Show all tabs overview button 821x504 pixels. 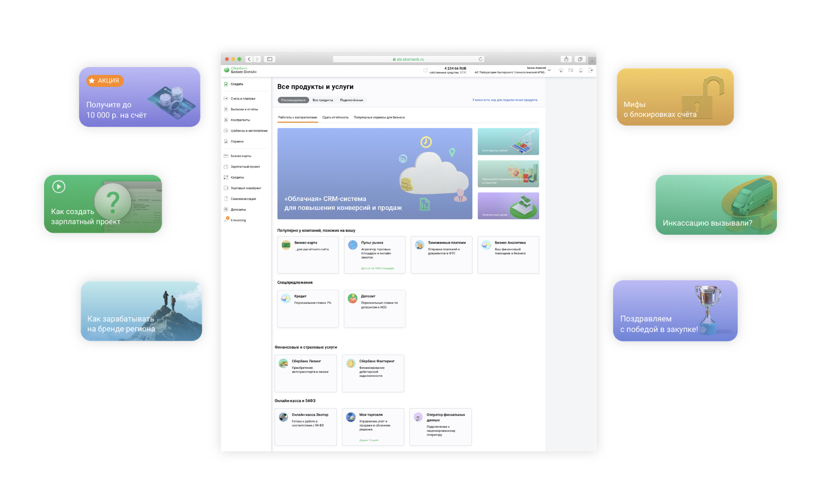[580, 59]
